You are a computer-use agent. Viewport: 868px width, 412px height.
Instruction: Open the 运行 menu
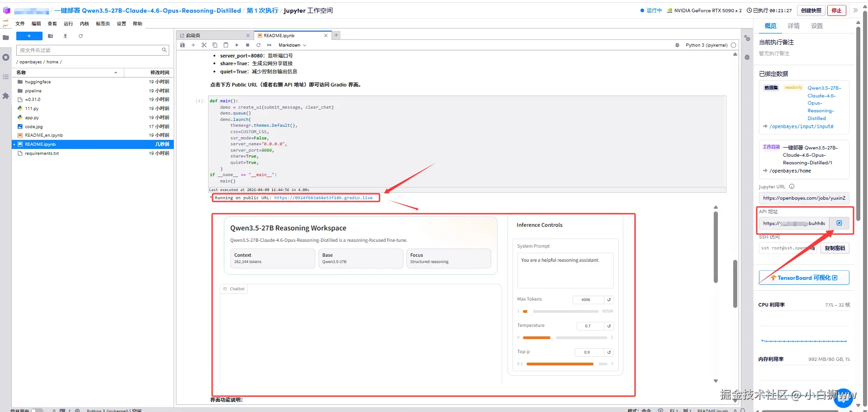pos(68,24)
